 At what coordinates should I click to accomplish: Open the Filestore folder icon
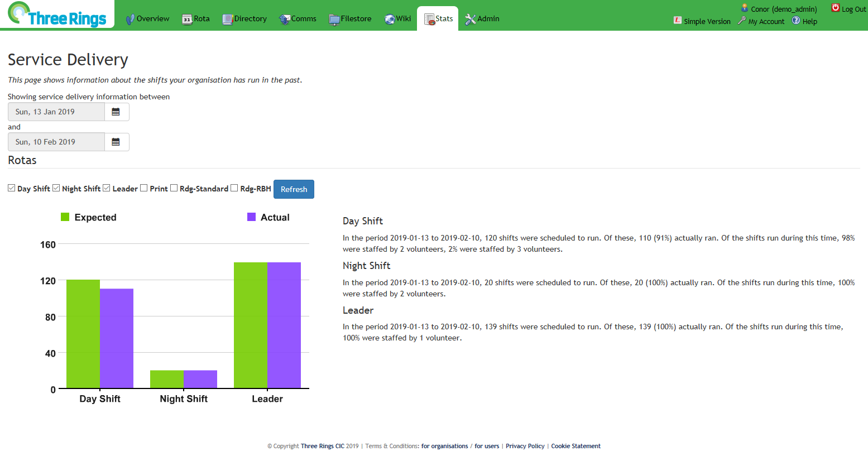pyautogui.click(x=334, y=20)
